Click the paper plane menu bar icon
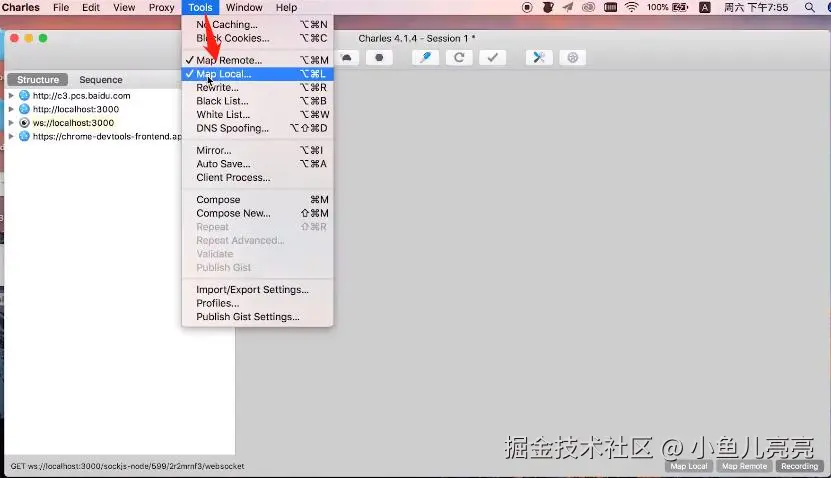The height and width of the screenshot is (478, 831). pos(568,7)
